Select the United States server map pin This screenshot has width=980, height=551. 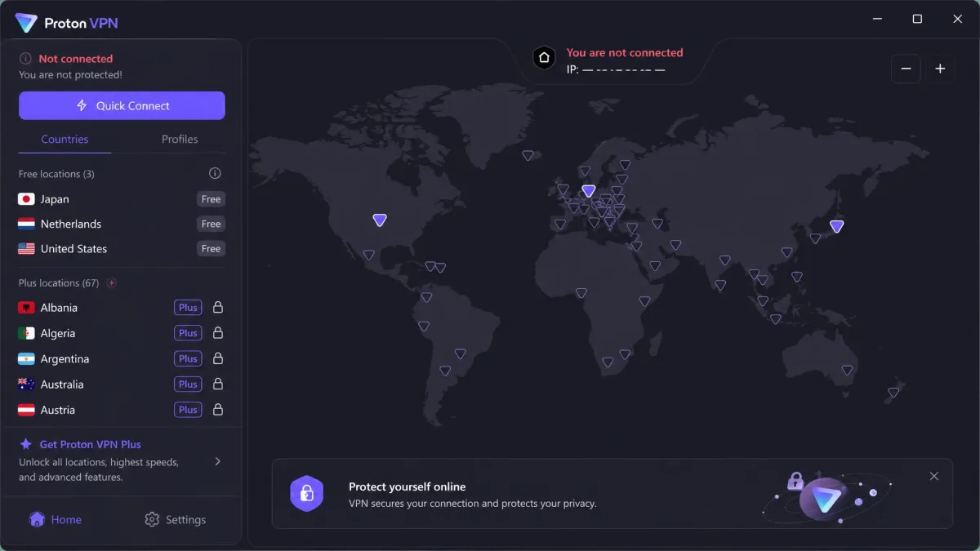point(379,220)
